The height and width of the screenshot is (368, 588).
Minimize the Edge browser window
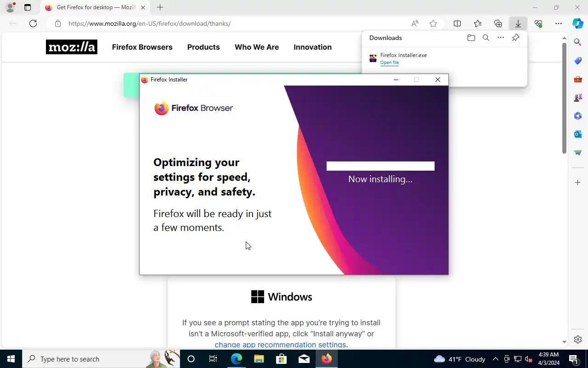[x=535, y=7]
